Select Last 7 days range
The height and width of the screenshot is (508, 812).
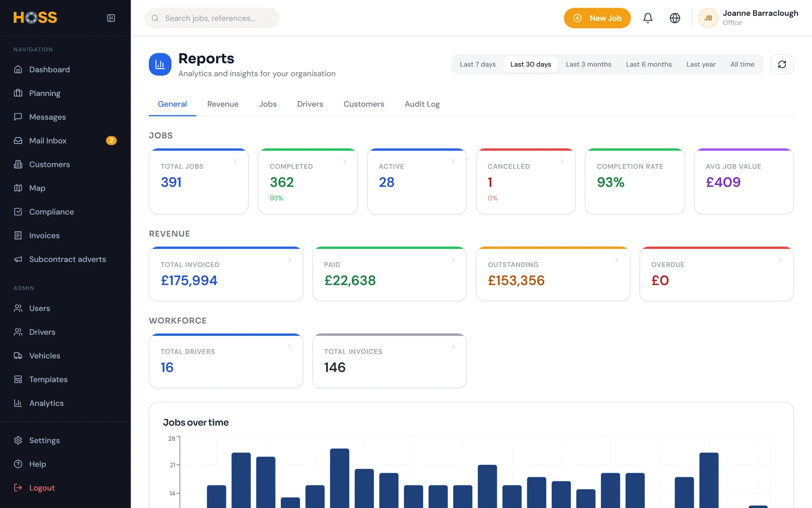point(478,65)
